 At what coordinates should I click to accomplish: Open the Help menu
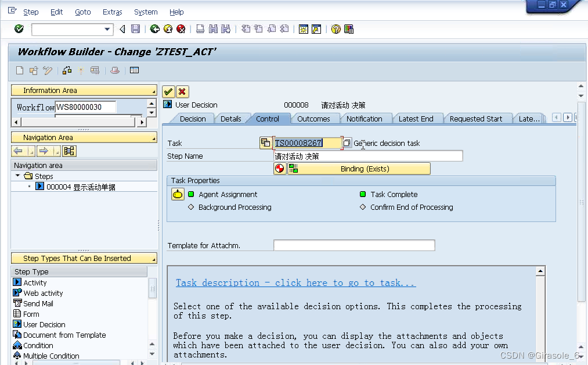(x=176, y=12)
